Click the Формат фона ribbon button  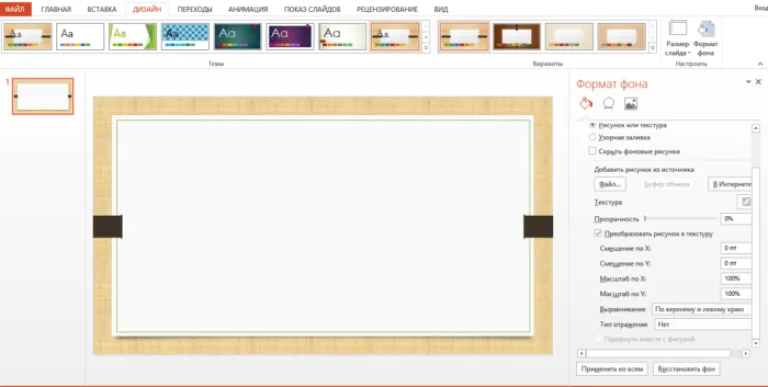point(705,38)
